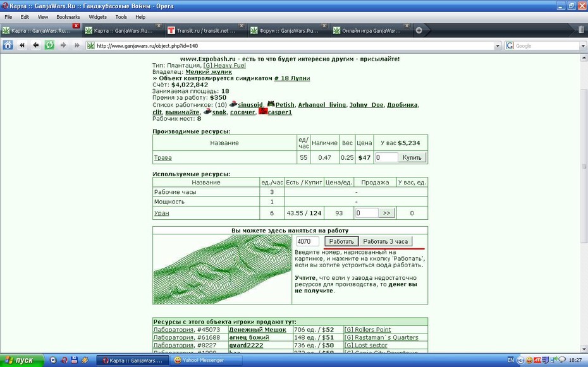Screen dimensions: 588x367
Task: Go back with the Back arrow
Action: coord(35,45)
